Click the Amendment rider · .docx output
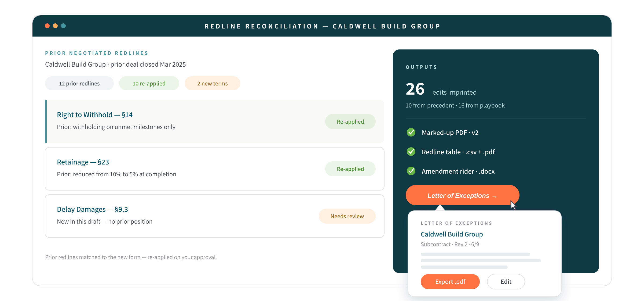This screenshot has height=301, width=644. (458, 171)
